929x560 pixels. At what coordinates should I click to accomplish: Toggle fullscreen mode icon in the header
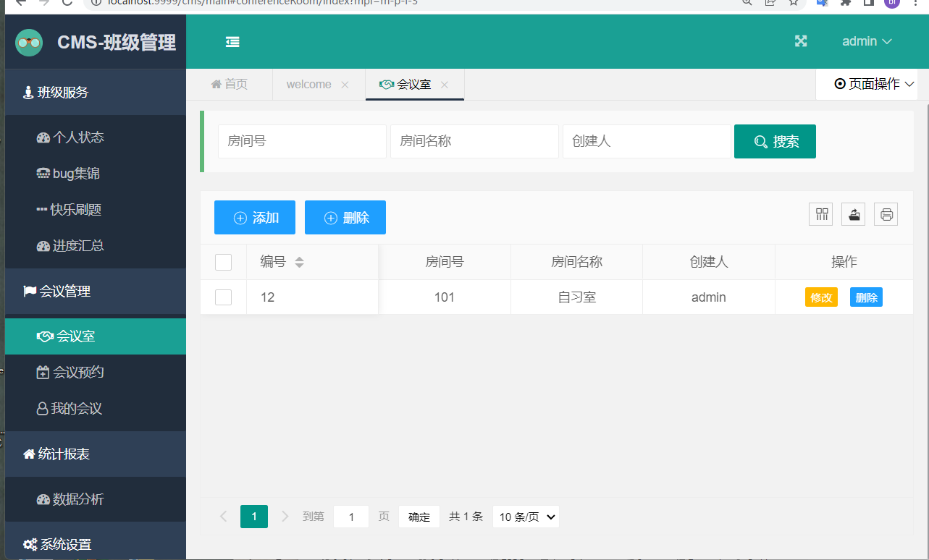[800, 41]
